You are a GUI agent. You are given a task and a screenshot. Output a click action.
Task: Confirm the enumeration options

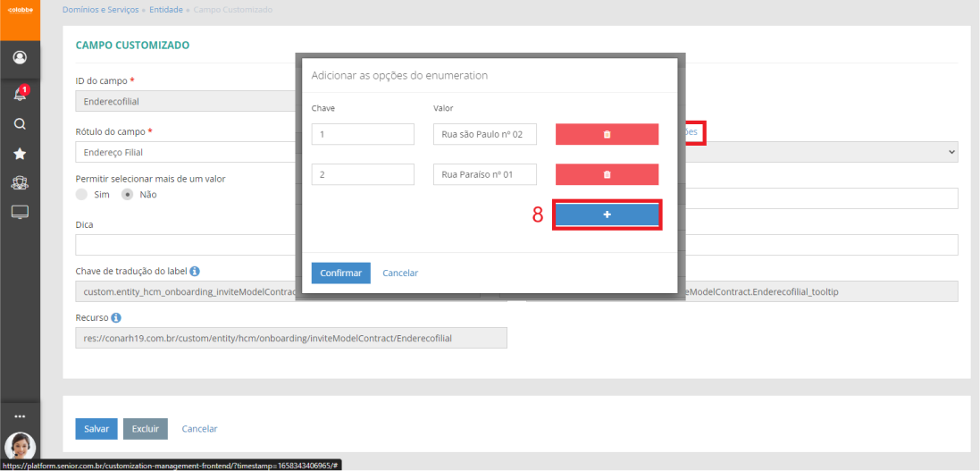340,273
